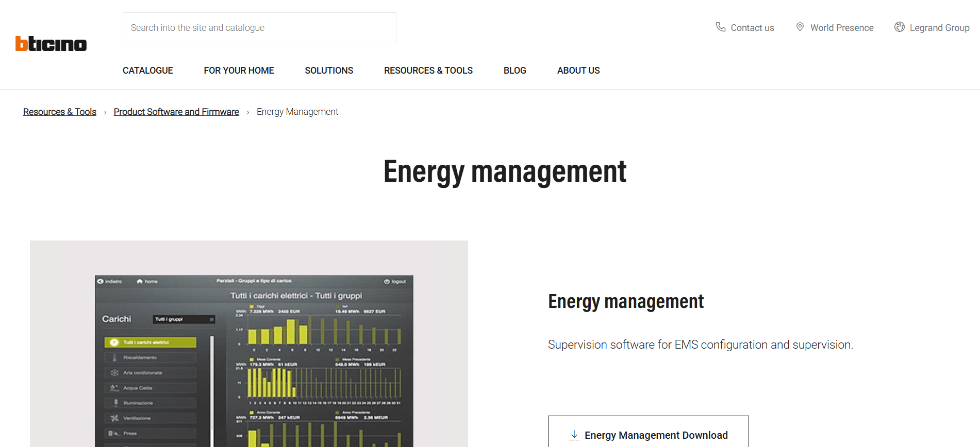Open the ABOUT US menu
980x447 pixels.
click(578, 71)
